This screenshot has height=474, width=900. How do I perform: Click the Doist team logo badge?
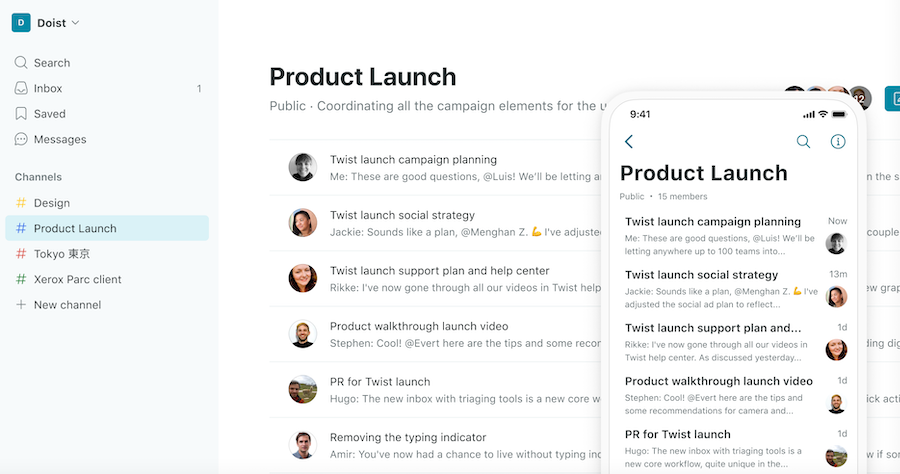click(21, 23)
